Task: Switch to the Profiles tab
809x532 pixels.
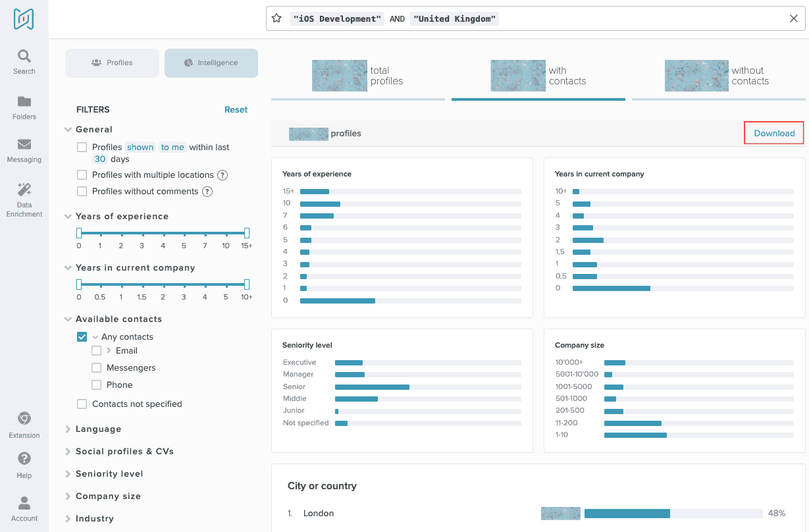Action: pyautogui.click(x=112, y=63)
